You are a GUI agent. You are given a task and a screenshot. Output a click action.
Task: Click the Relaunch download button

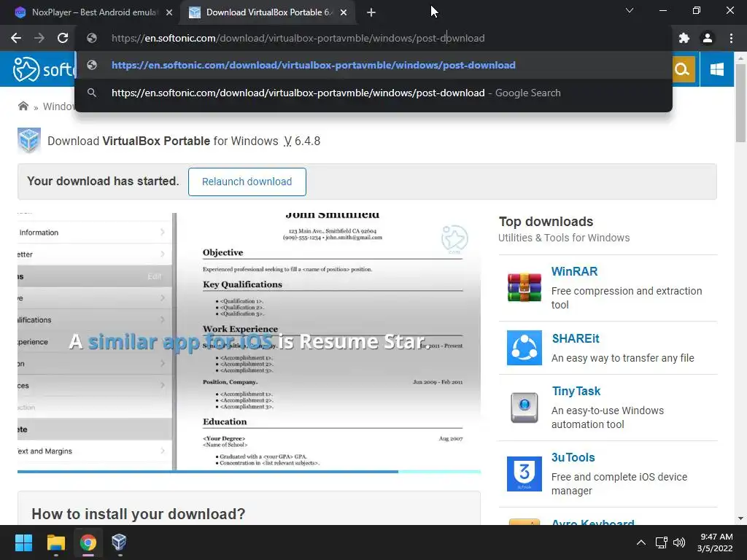247,182
